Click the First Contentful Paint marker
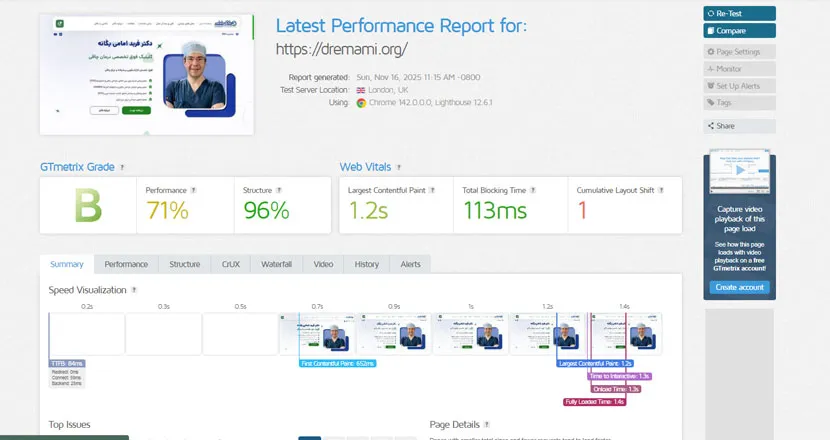The width and height of the screenshot is (830, 440). (x=337, y=363)
